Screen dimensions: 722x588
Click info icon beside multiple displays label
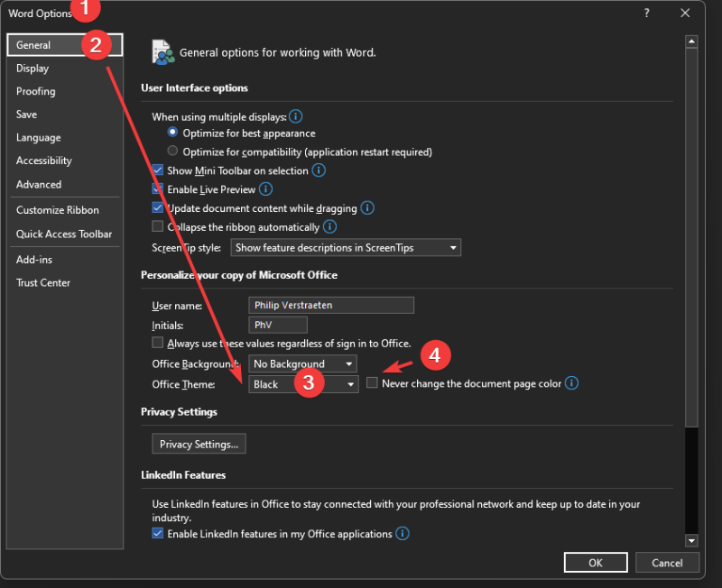[x=295, y=117]
